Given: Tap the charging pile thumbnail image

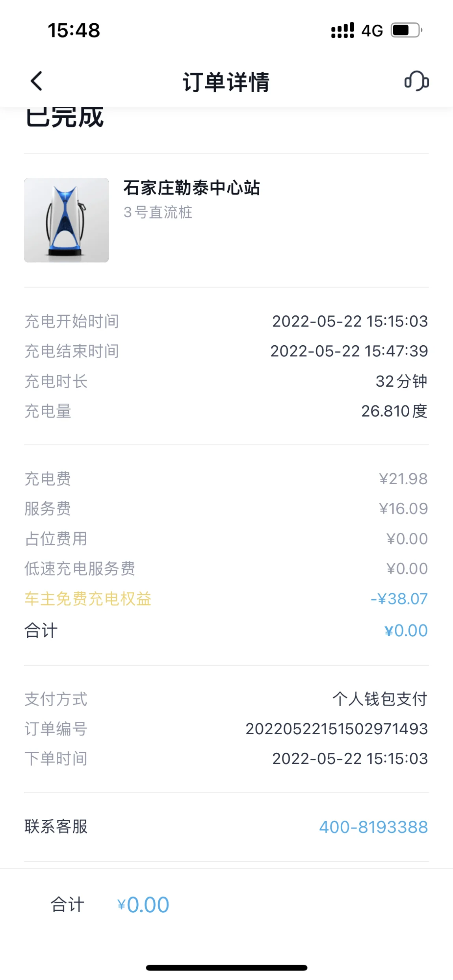Looking at the screenshot, I should (x=66, y=220).
